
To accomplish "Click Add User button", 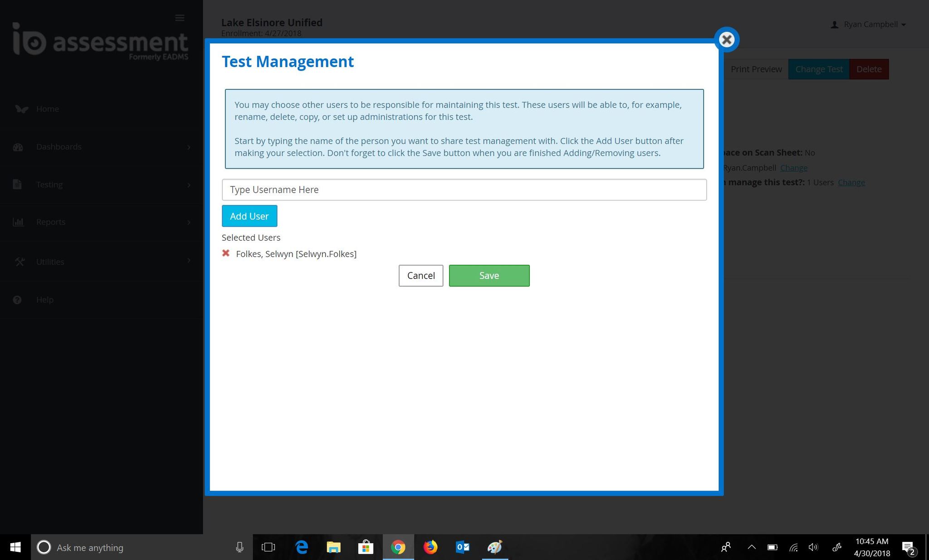I will 249,216.
